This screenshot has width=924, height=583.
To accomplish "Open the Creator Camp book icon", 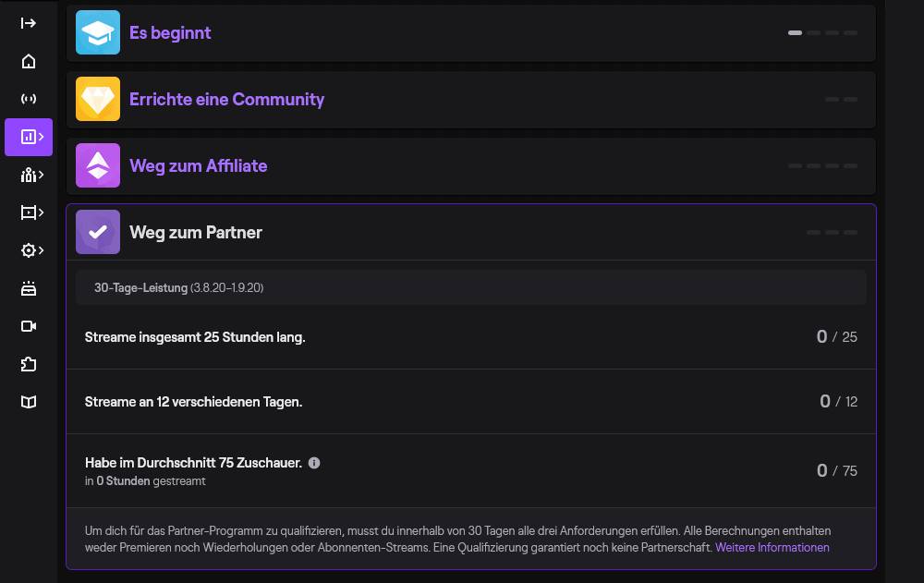I will [x=28, y=402].
